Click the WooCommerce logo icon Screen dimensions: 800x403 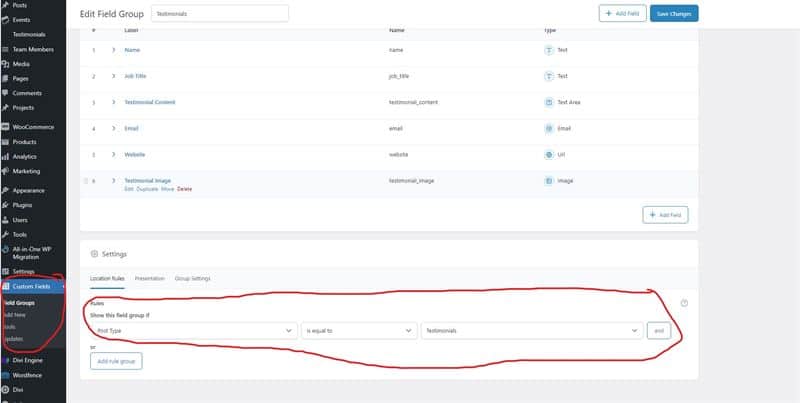(6, 127)
